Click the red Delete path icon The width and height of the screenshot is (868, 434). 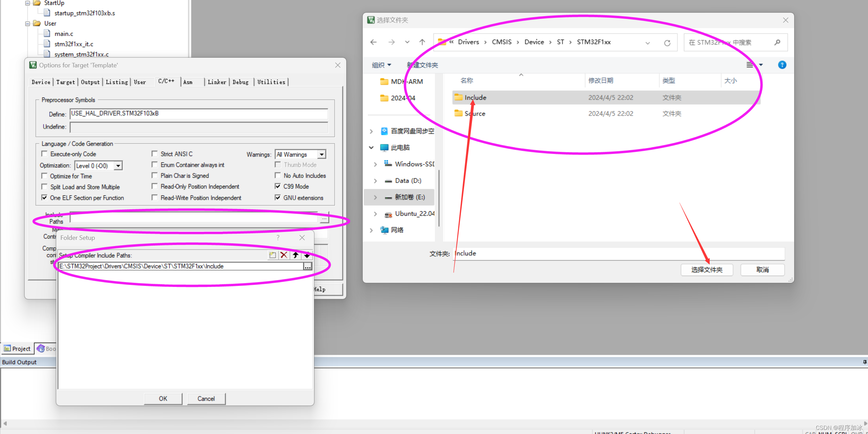pyautogui.click(x=284, y=255)
